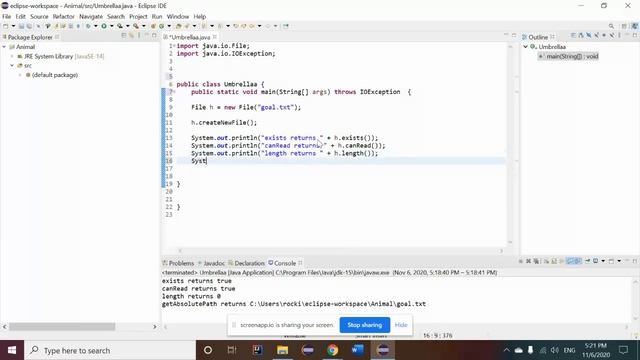640x360 pixels.
Task: Collapse the Umbrellaa class in Outline
Action: [x=526, y=47]
